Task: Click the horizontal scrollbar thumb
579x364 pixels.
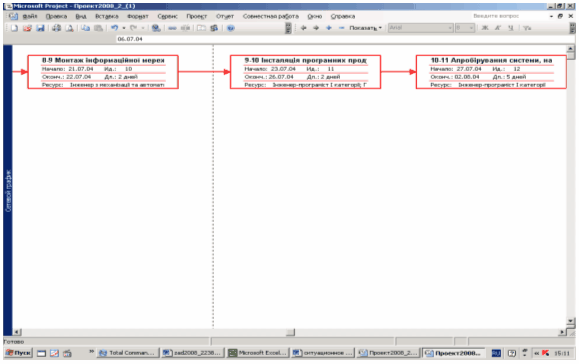Action: (x=291, y=332)
